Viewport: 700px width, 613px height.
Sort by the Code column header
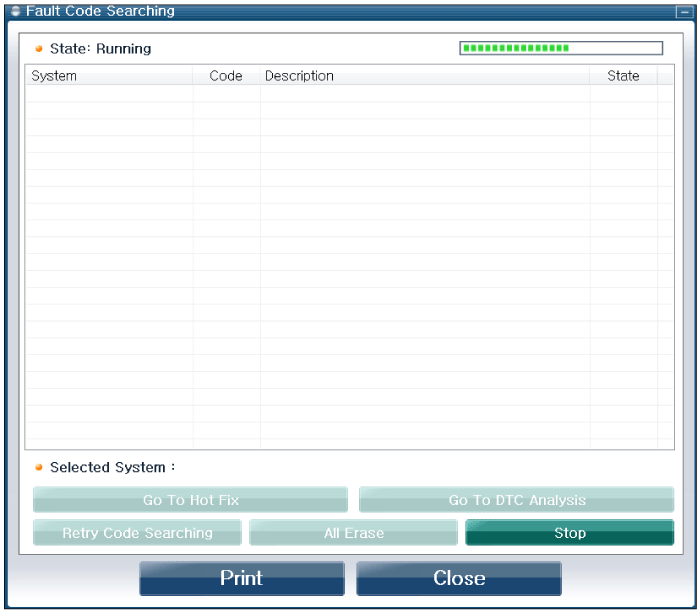coord(226,75)
